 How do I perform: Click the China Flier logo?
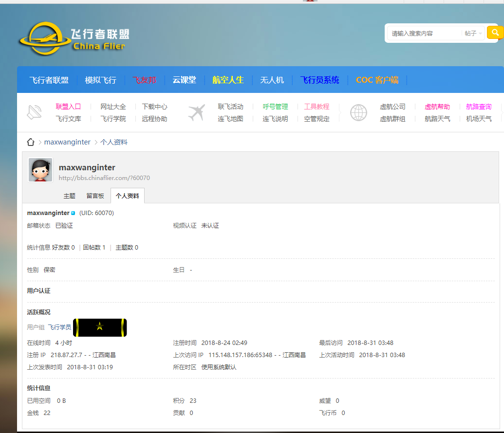tap(75, 38)
